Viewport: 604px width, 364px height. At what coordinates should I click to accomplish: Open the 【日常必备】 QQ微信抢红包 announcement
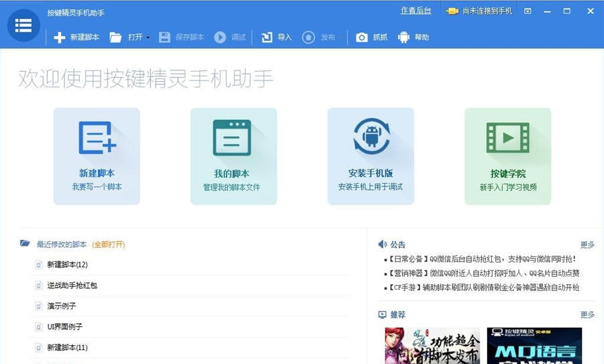pos(481,259)
